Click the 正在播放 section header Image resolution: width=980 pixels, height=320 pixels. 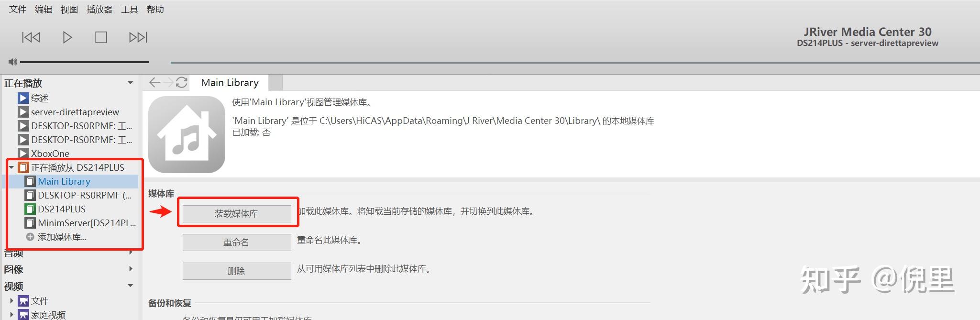(23, 83)
